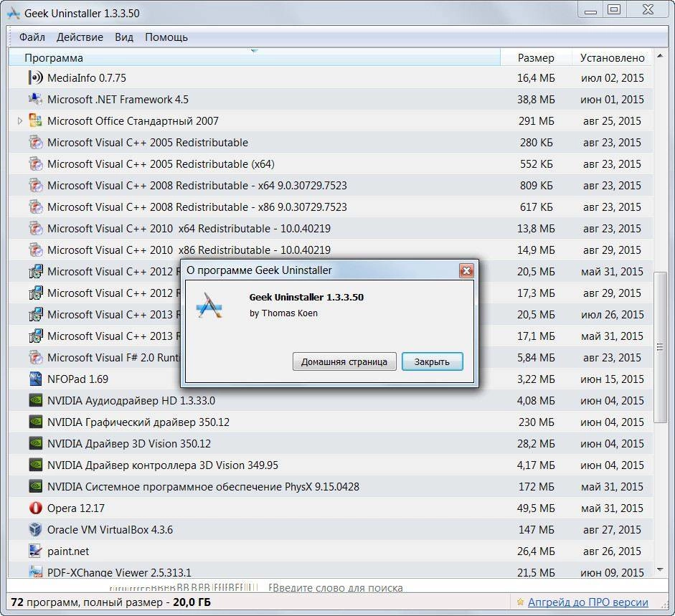Click the search field Введите слово для поиска

(336, 587)
